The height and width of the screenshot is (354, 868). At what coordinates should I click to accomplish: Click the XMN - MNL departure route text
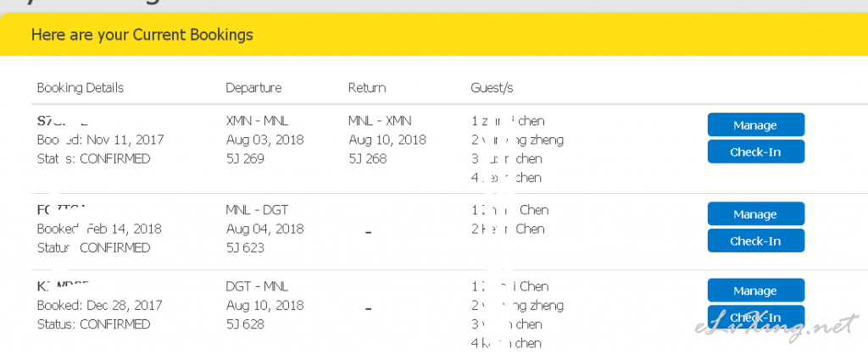pyautogui.click(x=257, y=120)
